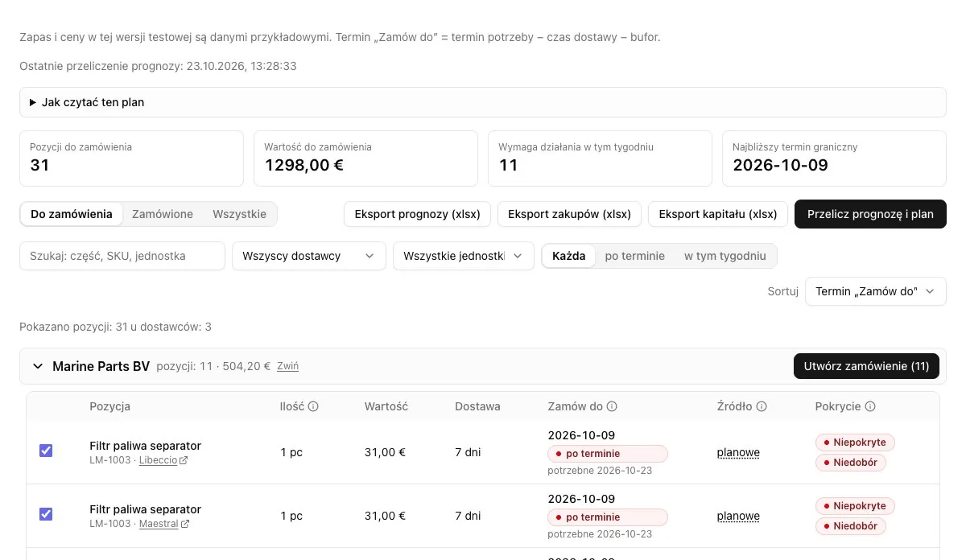Click Niepokryte badge in Libeccio row
Screen dimensions: 966x560
tap(855, 443)
